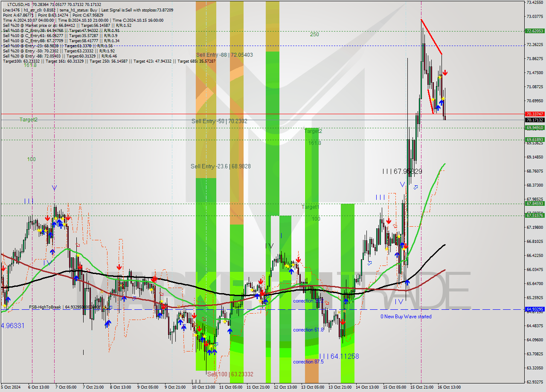This screenshot has width=546, height=392.
Task: Select the 'Sell 100 | 63.23332' label
Action: tap(230, 374)
